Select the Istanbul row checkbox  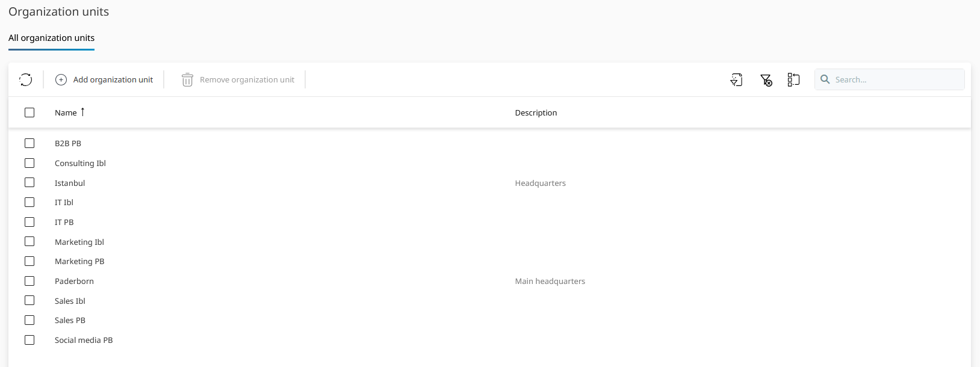29,182
